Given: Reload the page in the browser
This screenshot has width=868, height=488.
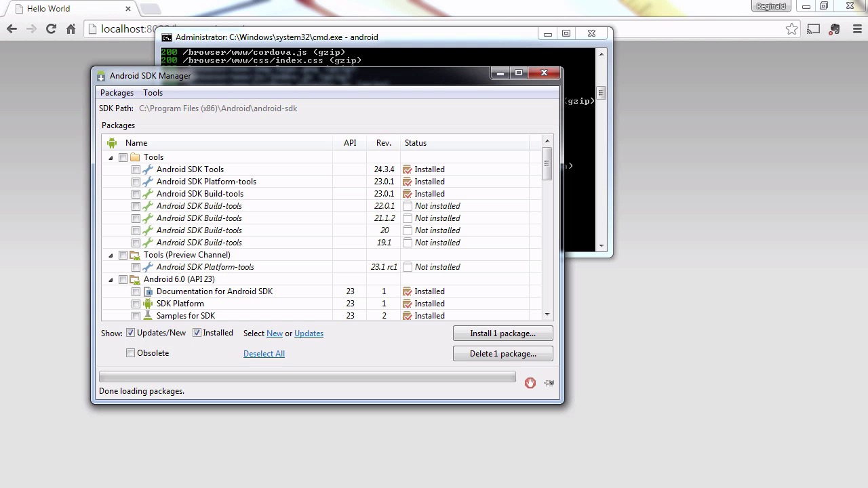Looking at the screenshot, I should click(x=51, y=28).
